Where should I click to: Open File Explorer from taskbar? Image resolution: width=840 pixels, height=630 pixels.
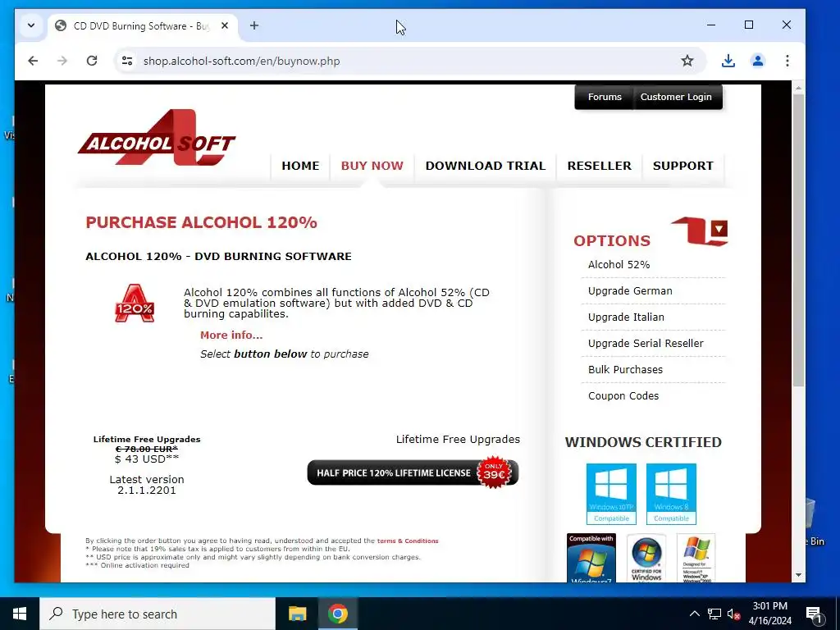coord(297,614)
